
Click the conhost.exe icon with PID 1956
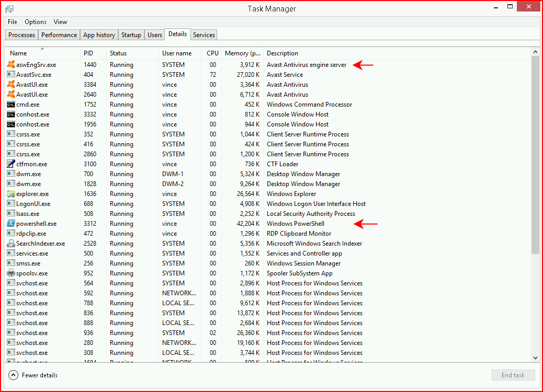coord(11,124)
